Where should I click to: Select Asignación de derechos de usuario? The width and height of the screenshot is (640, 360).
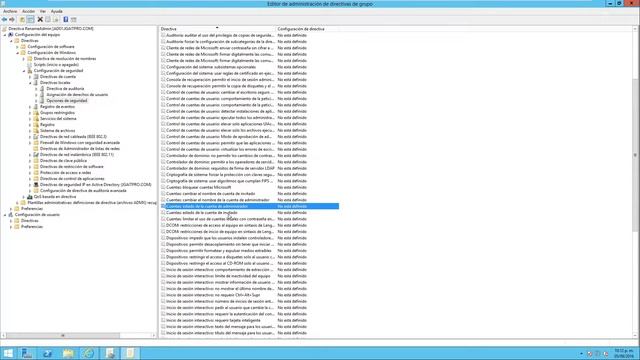77,95
